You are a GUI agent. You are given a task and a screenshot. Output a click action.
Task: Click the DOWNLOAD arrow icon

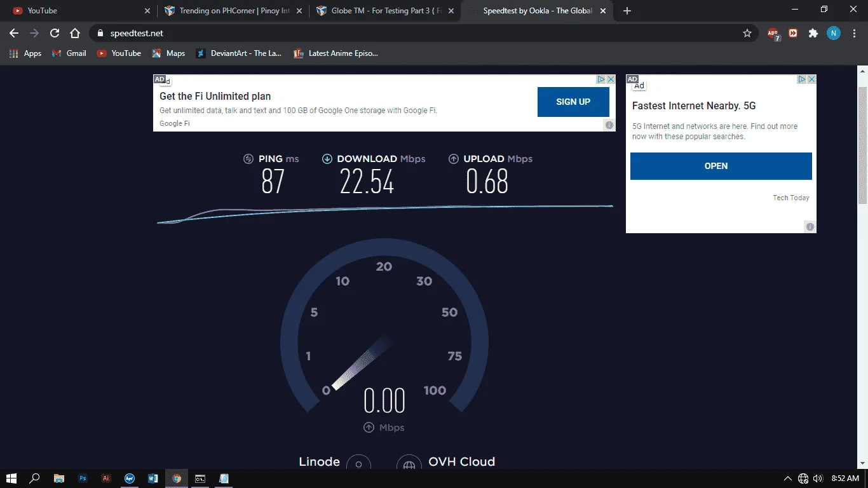tap(327, 159)
